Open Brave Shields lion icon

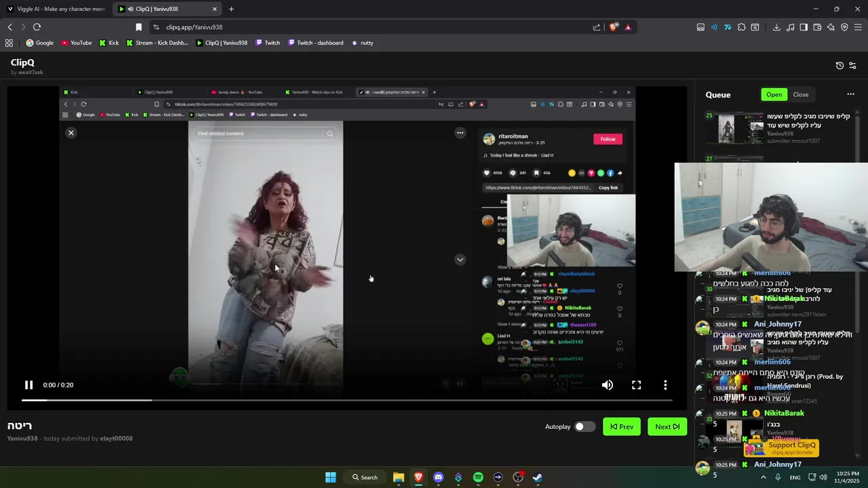pyautogui.click(x=614, y=27)
